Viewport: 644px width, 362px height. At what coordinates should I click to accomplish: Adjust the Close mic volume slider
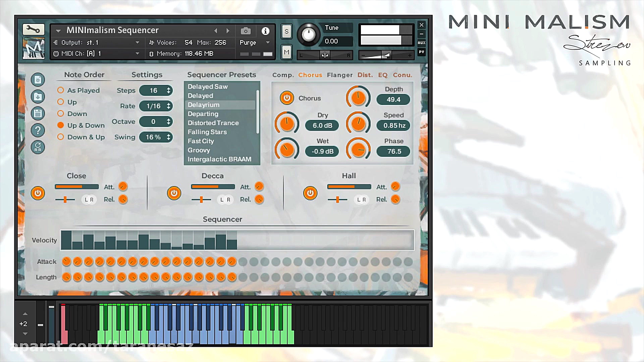[x=76, y=187]
